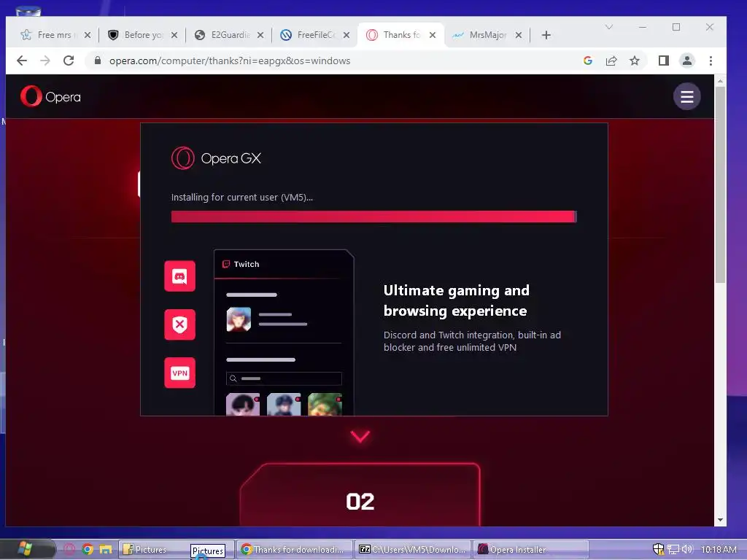Share this page via the share icon
The image size is (747, 560).
(x=611, y=61)
